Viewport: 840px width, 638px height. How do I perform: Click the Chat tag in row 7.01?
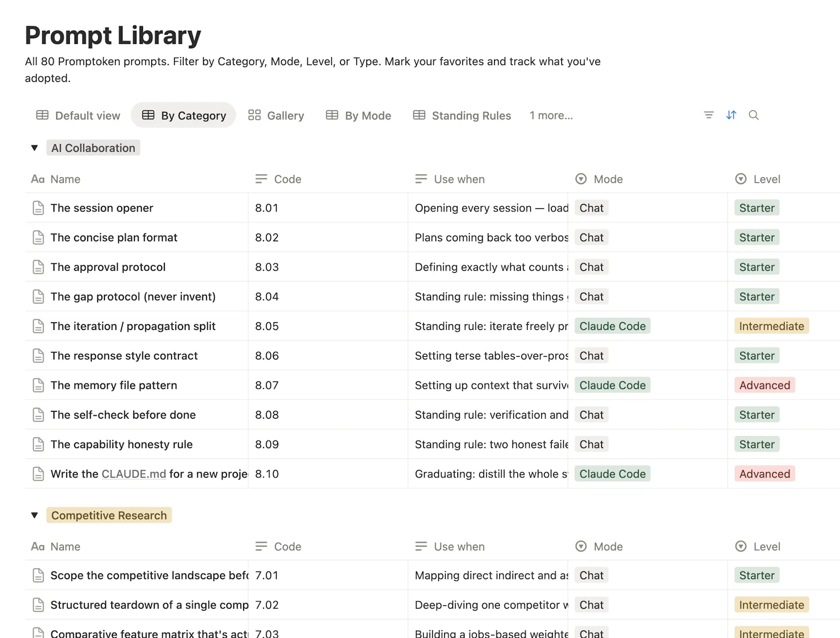[591, 576]
